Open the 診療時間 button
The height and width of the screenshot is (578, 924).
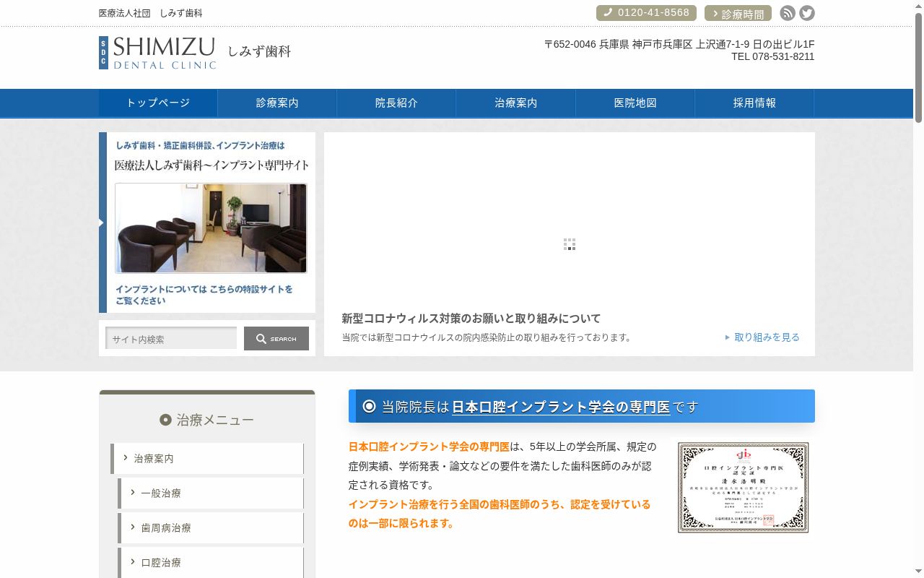[x=738, y=13]
